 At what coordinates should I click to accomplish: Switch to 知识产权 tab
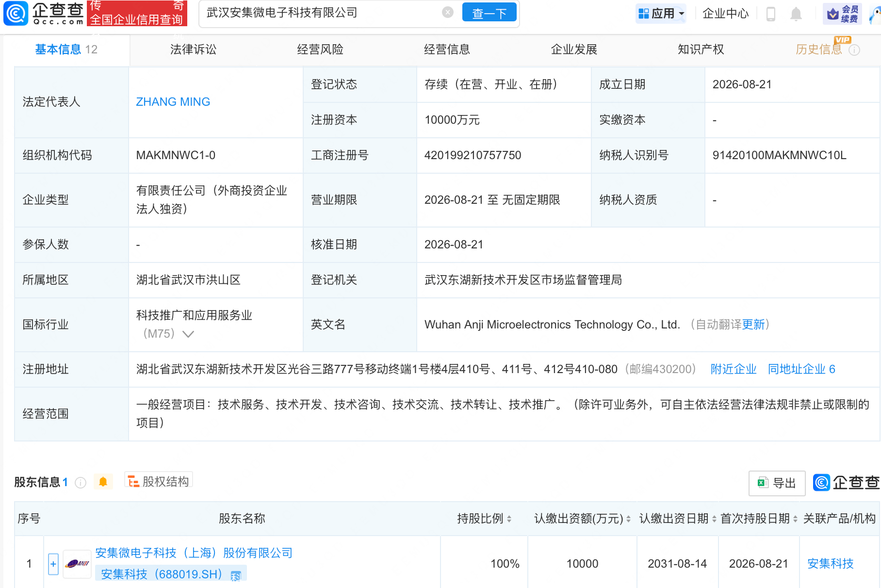[701, 49]
